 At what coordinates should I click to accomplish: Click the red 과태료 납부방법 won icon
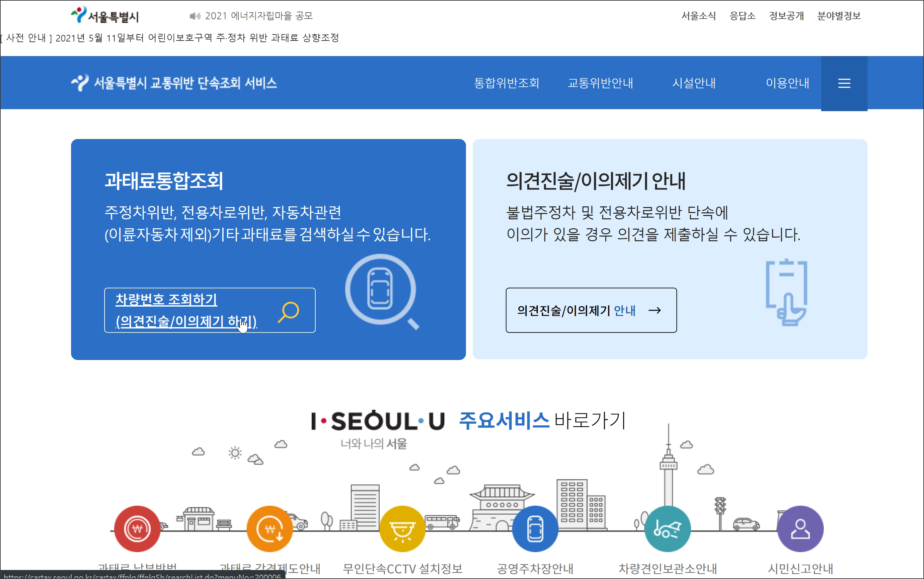click(137, 529)
